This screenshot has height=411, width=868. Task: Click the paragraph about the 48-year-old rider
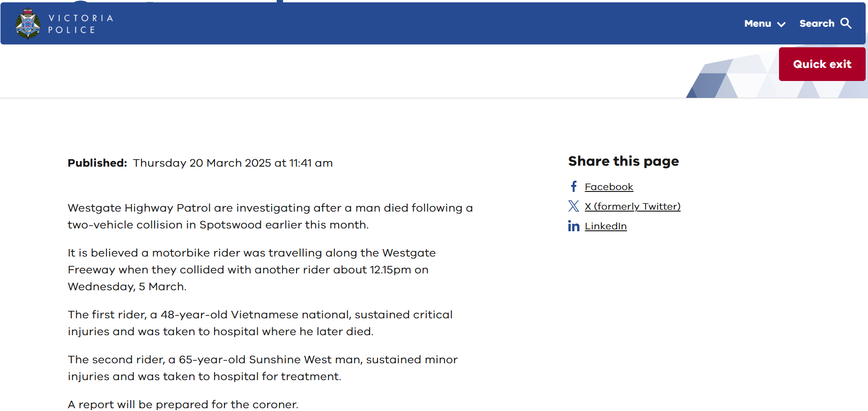pyautogui.click(x=260, y=323)
